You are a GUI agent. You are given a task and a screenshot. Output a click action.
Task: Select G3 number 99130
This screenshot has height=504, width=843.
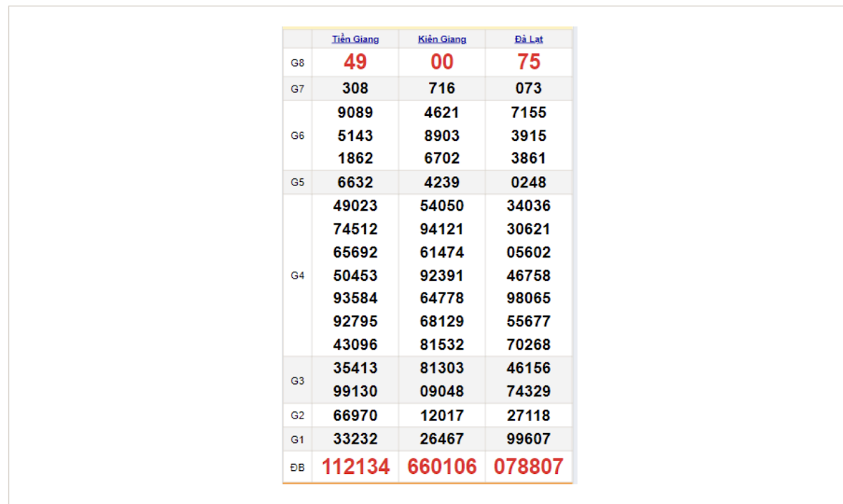pos(355,391)
